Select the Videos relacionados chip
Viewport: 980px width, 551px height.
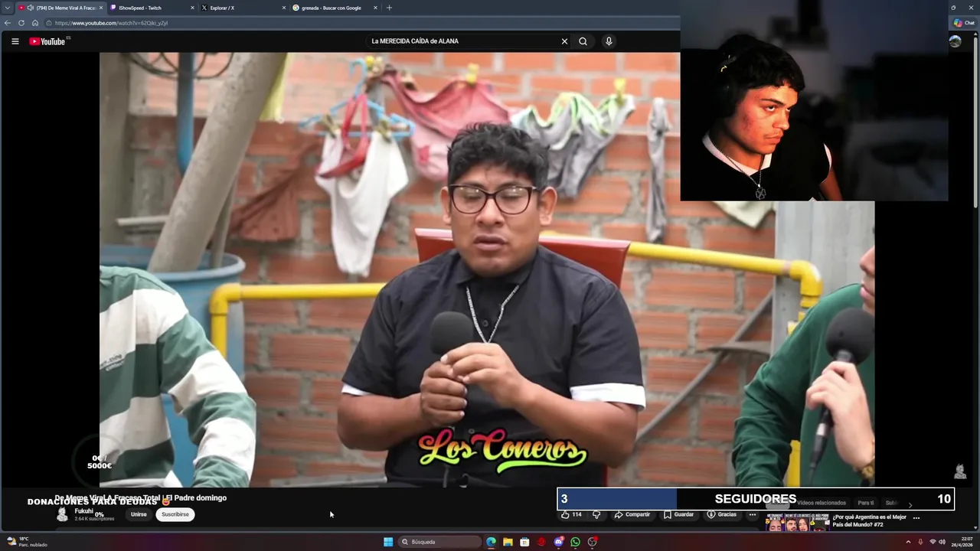click(x=821, y=503)
